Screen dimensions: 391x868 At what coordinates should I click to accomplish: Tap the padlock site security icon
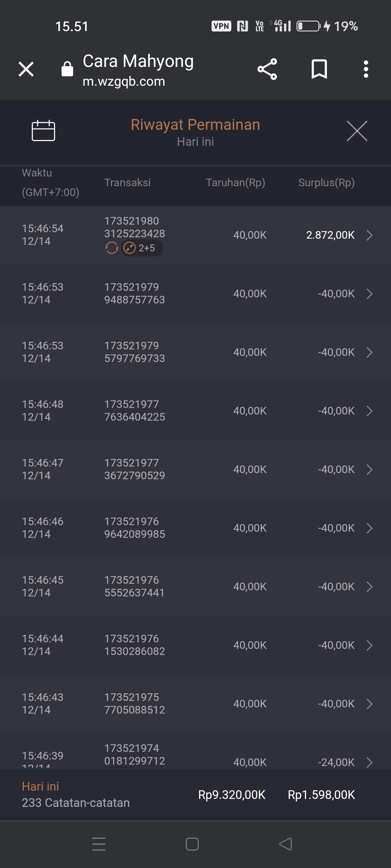pyautogui.click(x=67, y=69)
